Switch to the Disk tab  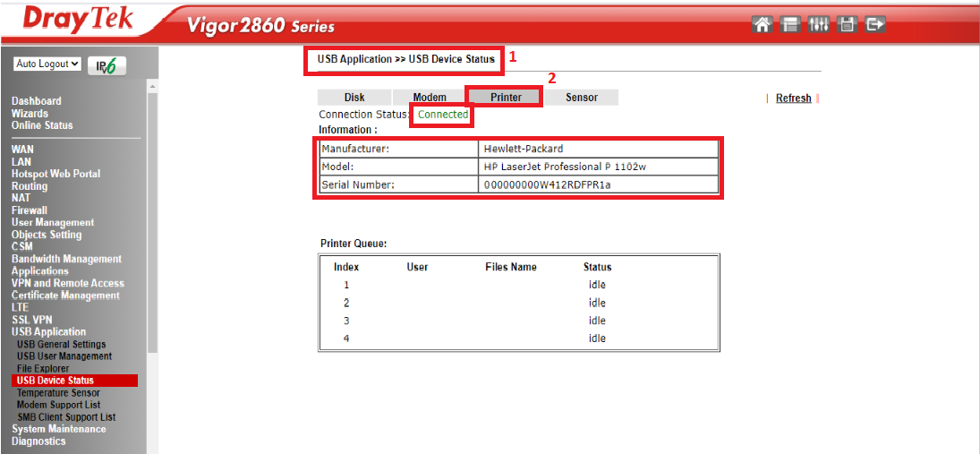pos(354,98)
